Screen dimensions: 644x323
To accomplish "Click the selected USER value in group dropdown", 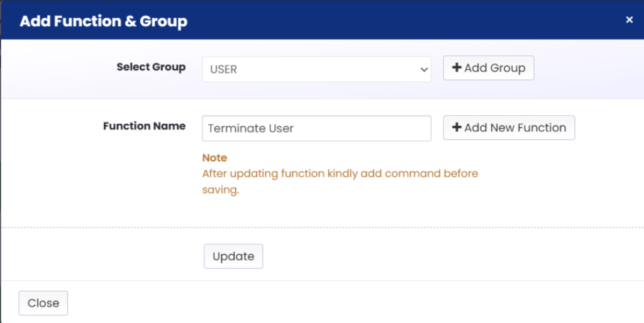I will (223, 69).
